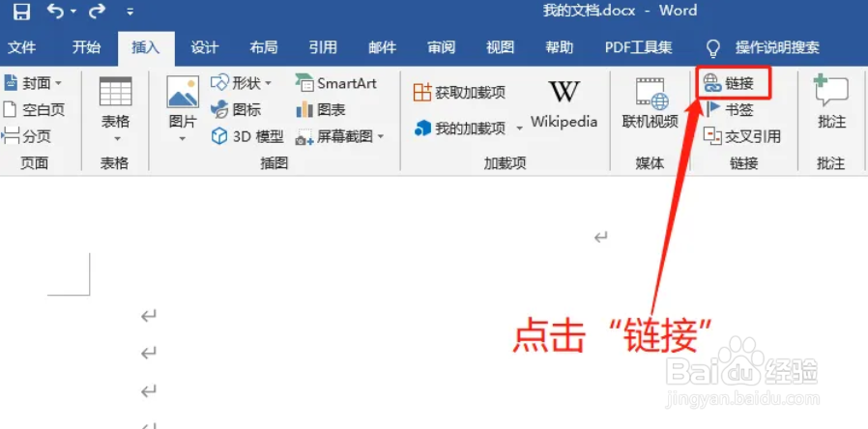Insert a 封面 cover page
The image size is (868, 429).
point(34,84)
